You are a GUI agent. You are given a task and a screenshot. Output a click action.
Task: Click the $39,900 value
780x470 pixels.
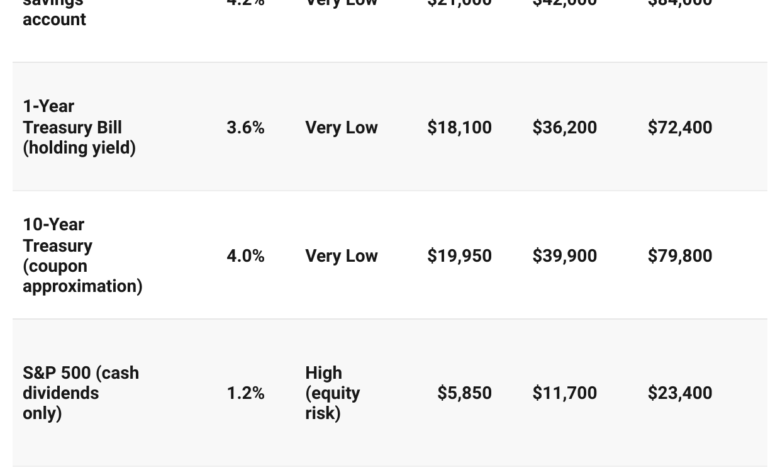pyautogui.click(x=564, y=255)
